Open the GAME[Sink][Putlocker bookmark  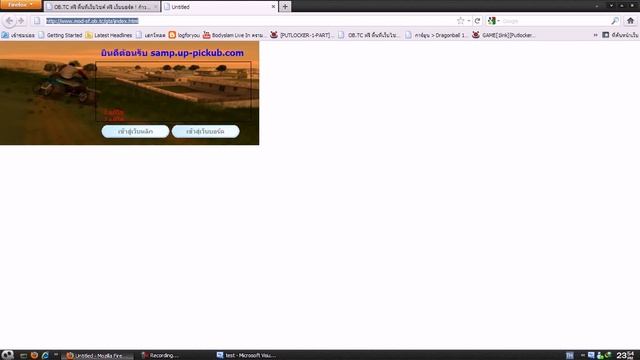click(504, 36)
